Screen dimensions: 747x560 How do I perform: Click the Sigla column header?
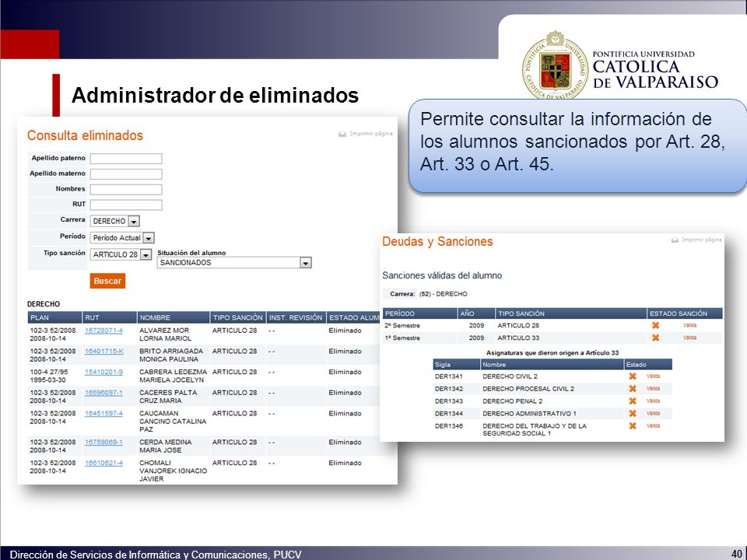click(x=457, y=364)
